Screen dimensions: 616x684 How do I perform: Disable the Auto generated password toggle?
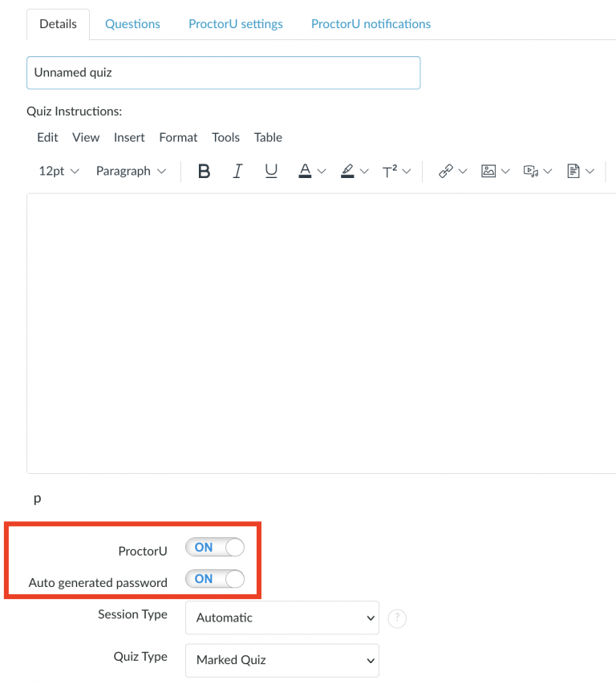tap(215, 579)
